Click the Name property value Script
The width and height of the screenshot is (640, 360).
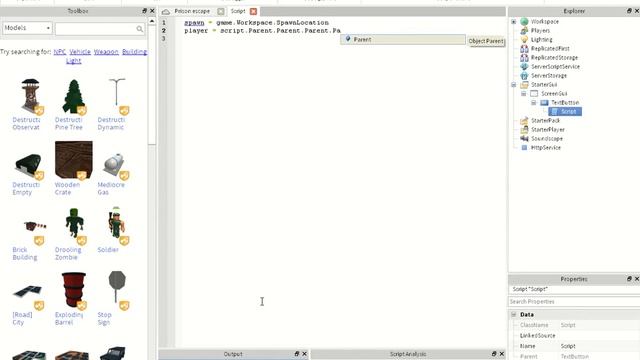(x=568, y=346)
